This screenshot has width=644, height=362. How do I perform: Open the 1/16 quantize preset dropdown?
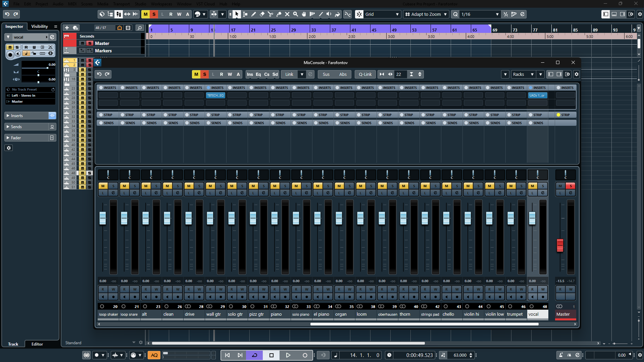480,14
